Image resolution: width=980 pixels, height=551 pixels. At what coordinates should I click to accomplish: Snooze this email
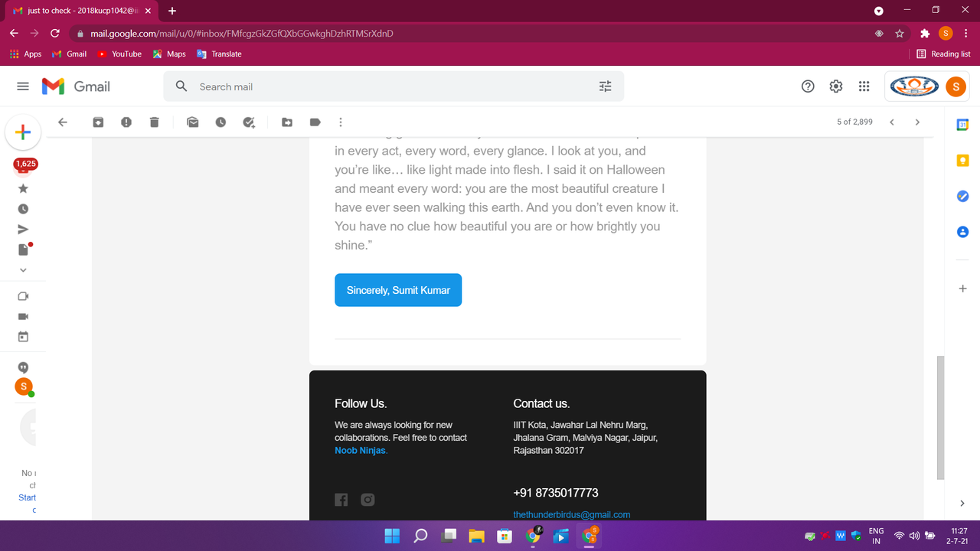[x=220, y=122]
